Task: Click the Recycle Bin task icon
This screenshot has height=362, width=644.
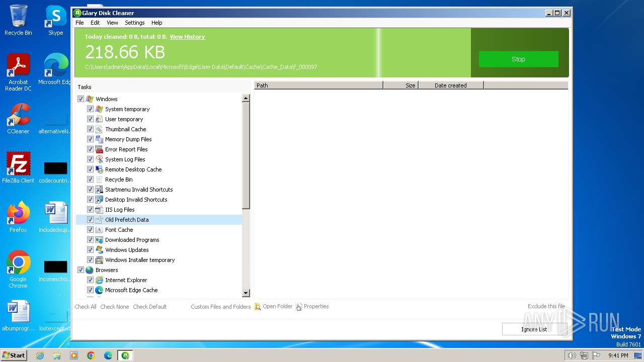Action: click(99, 179)
